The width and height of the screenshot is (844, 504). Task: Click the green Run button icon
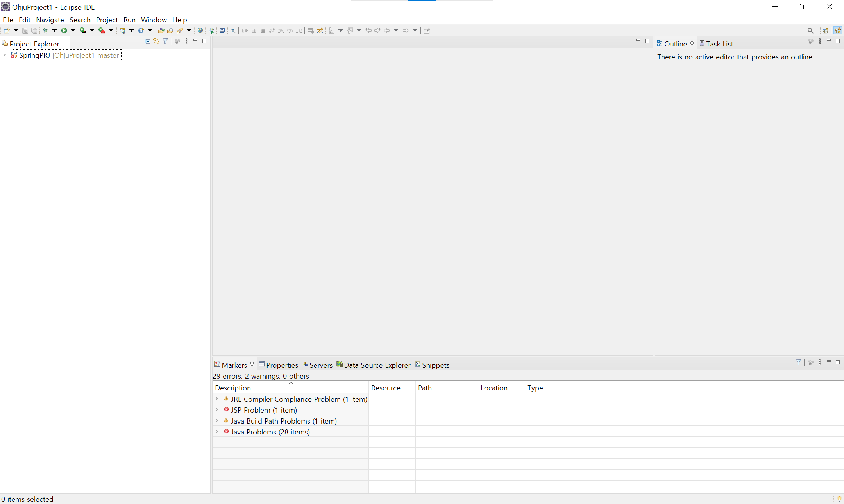click(x=64, y=30)
